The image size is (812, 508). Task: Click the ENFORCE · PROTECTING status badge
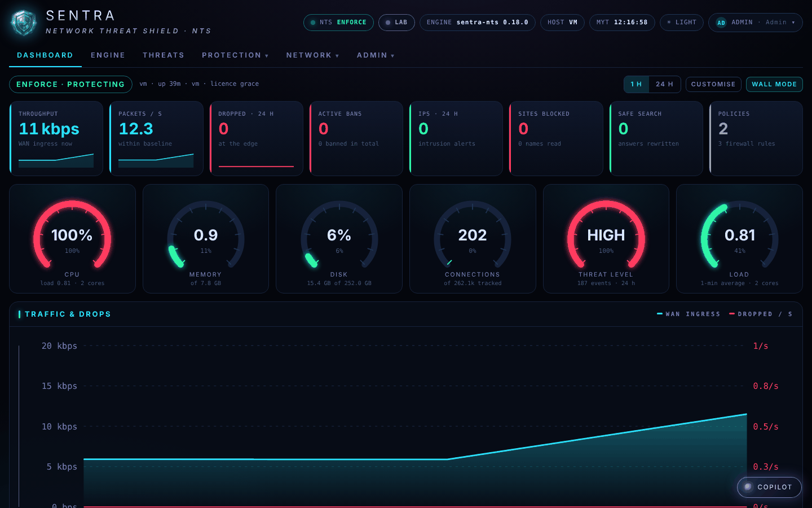tap(70, 84)
